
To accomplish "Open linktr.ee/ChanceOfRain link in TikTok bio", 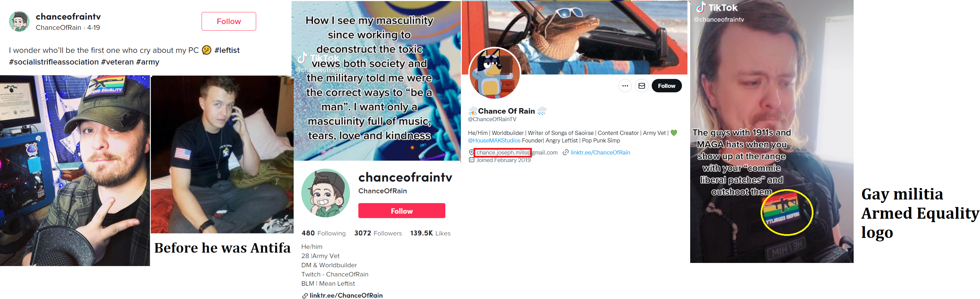I will coord(346,296).
